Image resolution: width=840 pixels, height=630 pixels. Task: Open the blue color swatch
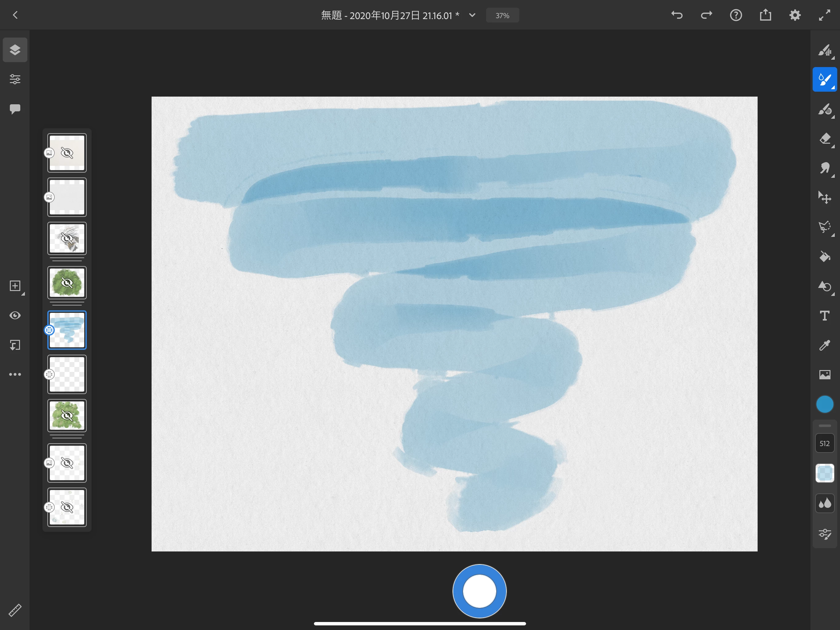point(824,404)
